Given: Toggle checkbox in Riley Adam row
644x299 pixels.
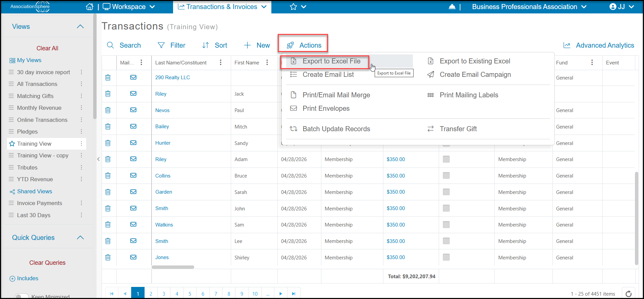Looking at the screenshot, I should (x=446, y=159).
